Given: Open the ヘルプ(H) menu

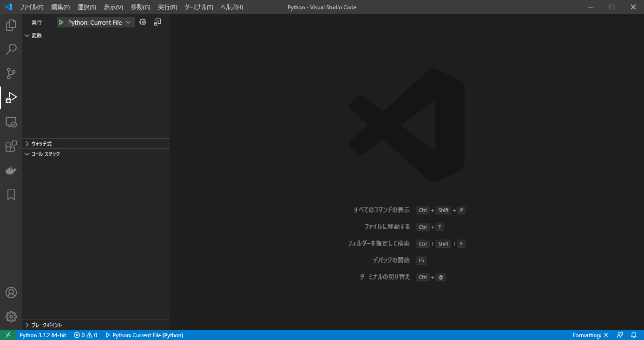Looking at the screenshot, I should [x=232, y=7].
